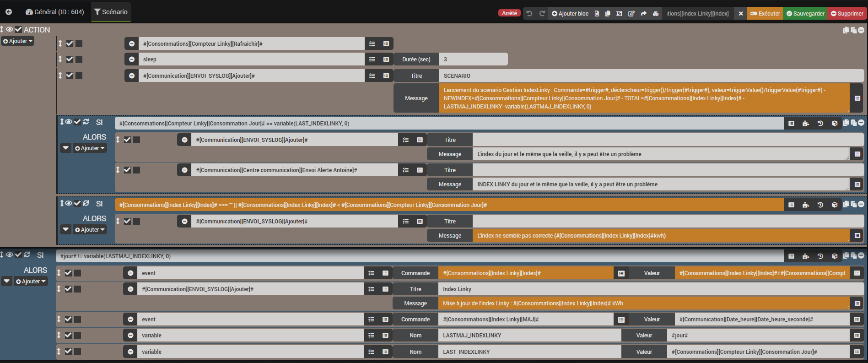Uncheck the enable checkbox for the sleep action
This screenshot has width=868, height=363.
(70, 60)
